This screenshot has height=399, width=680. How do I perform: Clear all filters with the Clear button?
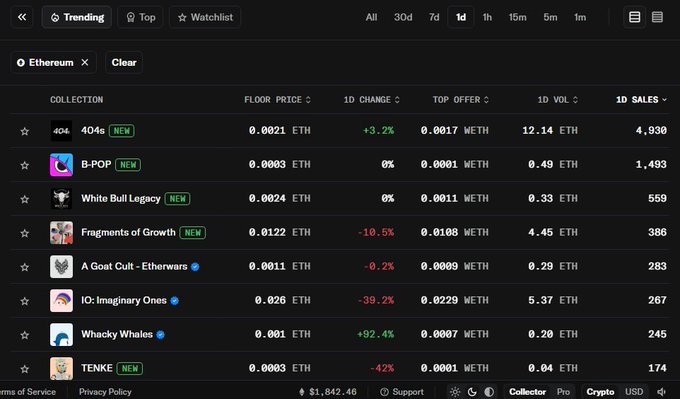[x=124, y=62]
